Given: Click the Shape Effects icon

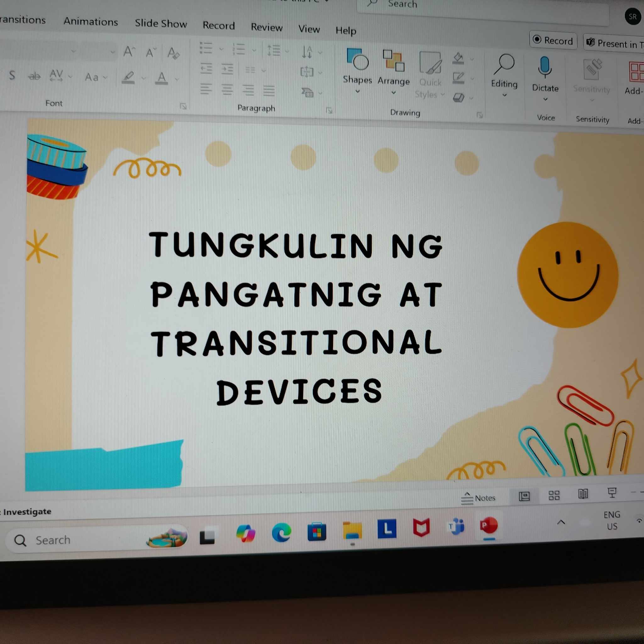Looking at the screenshot, I should [459, 97].
